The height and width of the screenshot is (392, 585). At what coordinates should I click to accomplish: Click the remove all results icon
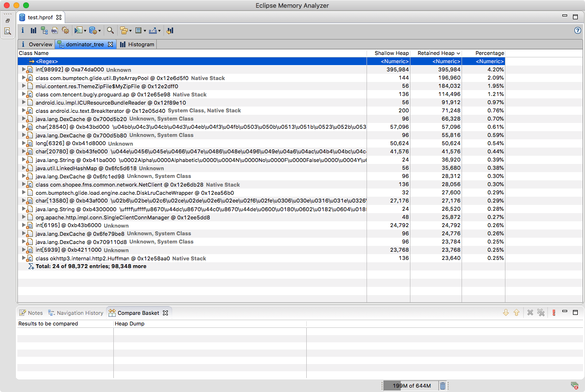tap(541, 312)
